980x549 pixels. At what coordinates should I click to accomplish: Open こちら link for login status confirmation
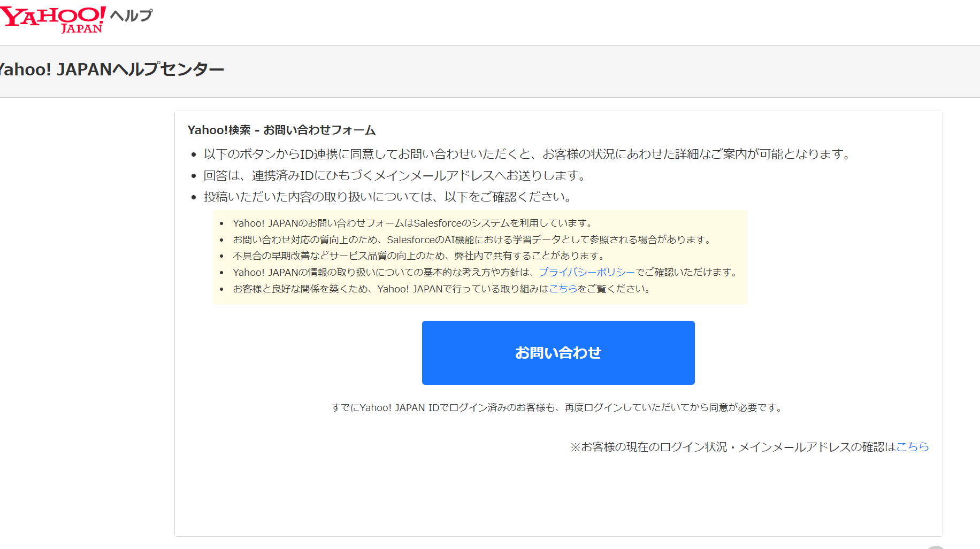[913, 447]
